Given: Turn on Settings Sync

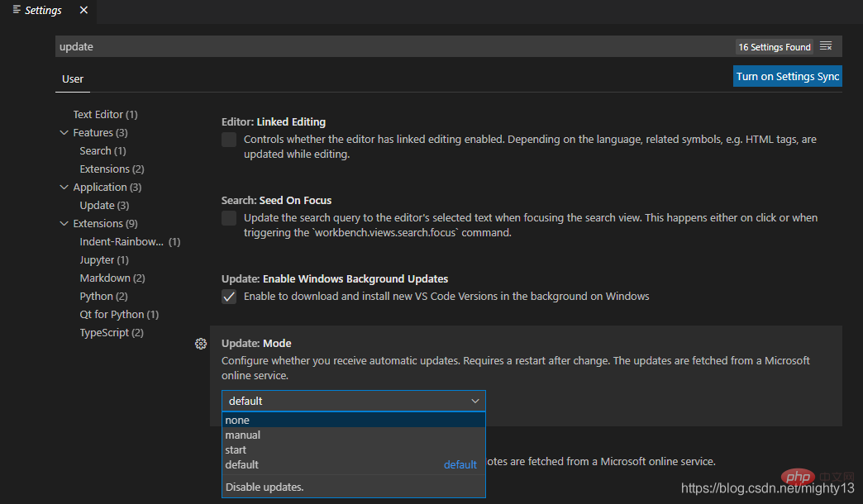Looking at the screenshot, I should point(788,77).
